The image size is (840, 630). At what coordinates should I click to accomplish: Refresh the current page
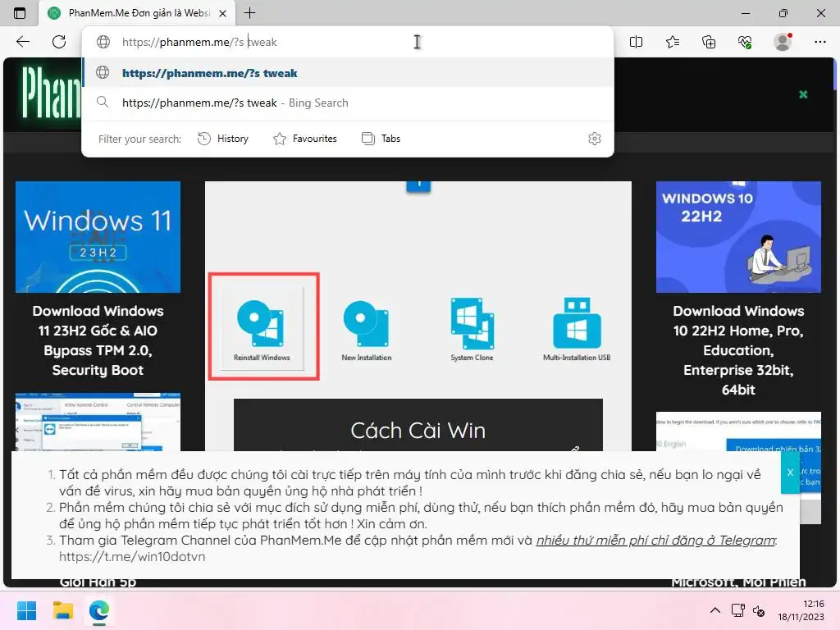click(x=59, y=42)
